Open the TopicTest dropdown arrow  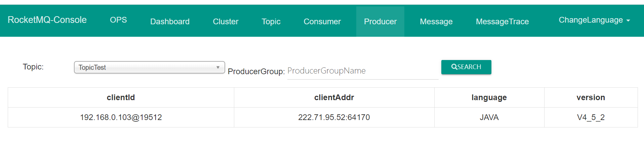click(218, 67)
